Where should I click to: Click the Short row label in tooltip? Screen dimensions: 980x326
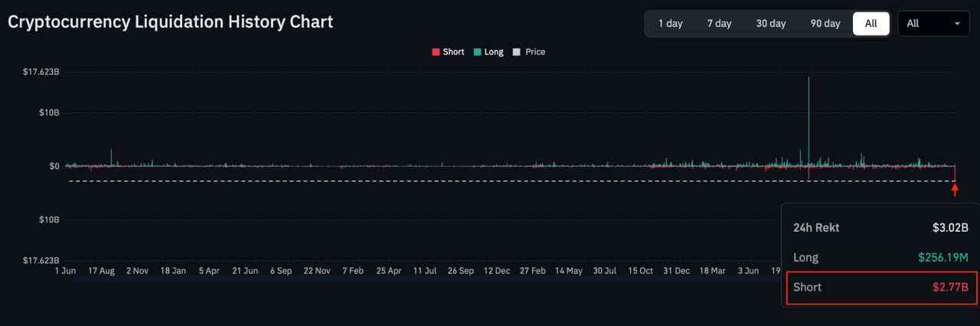807,288
